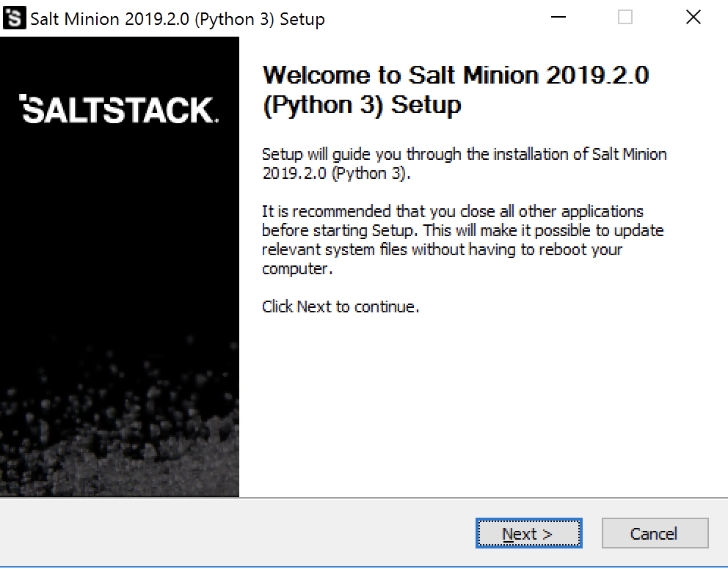
Task: Open the Salt icon system menu
Action: click(15, 18)
